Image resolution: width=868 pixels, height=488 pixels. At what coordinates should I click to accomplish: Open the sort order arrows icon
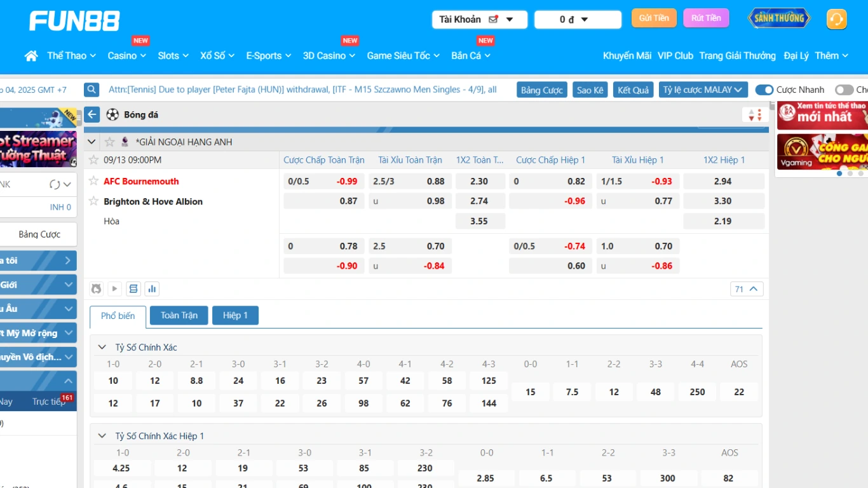tap(754, 115)
